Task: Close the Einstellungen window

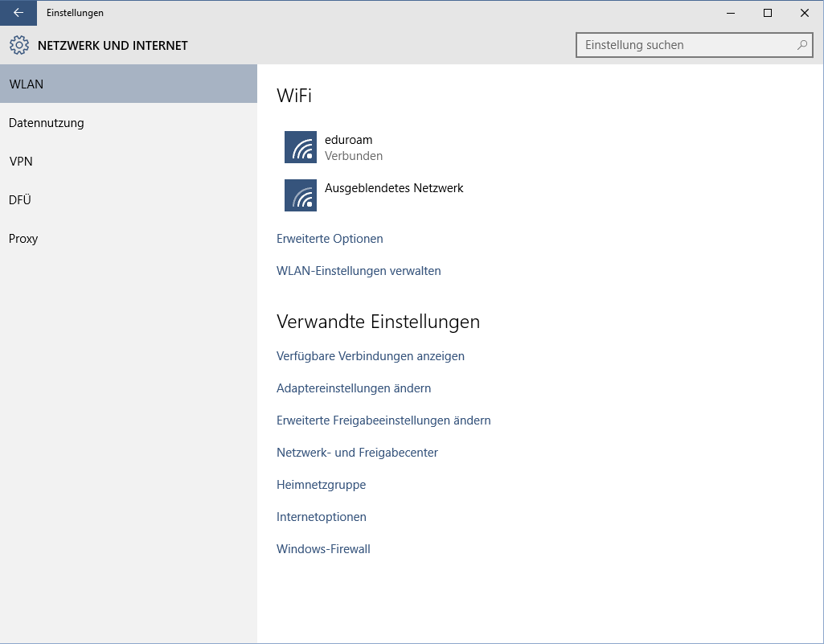Action: tap(804, 13)
